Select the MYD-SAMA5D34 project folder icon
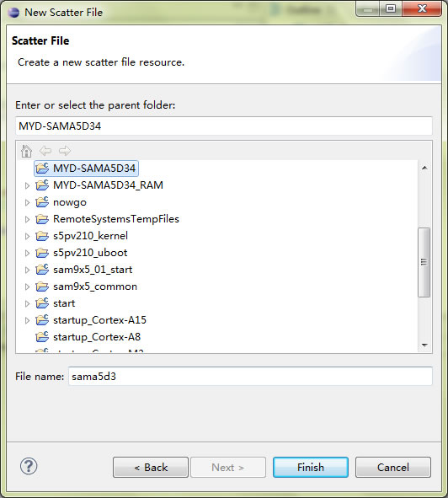This screenshot has width=448, height=498. coord(42,168)
